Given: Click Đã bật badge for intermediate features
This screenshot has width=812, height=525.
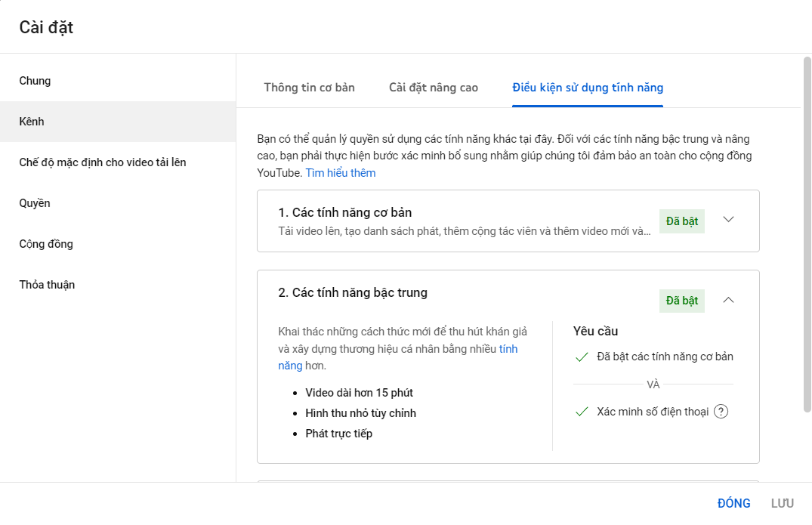Looking at the screenshot, I should coord(681,301).
